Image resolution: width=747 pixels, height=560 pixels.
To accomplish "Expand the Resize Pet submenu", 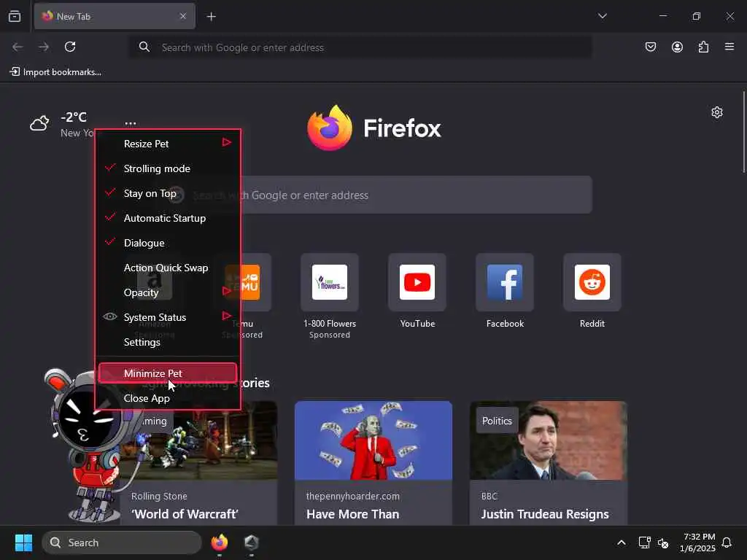I will pyautogui.click(x=168, y=144).
